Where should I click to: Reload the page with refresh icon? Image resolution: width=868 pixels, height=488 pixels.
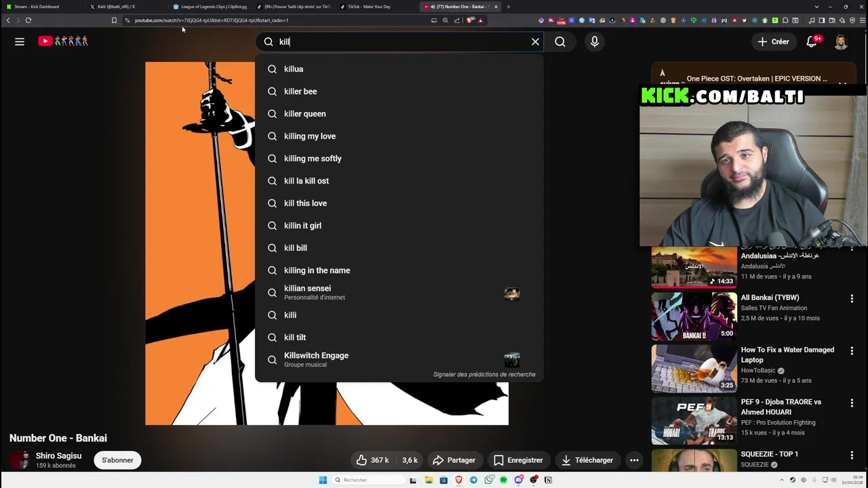(x=28, y=20)
